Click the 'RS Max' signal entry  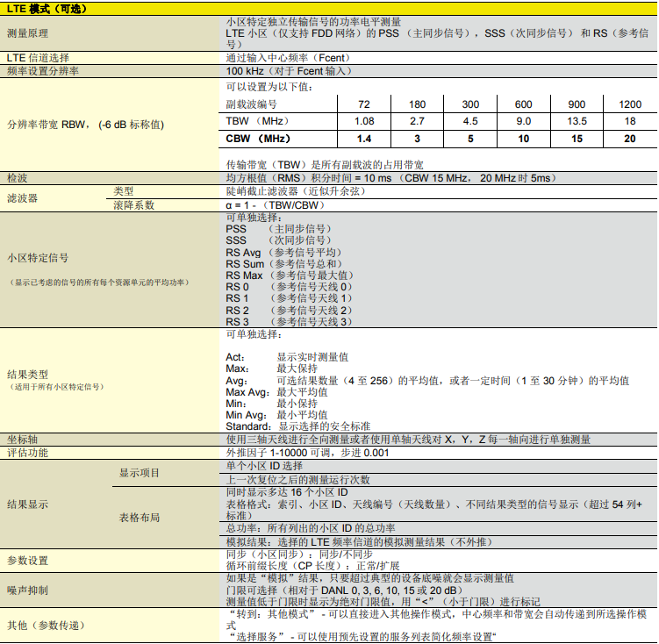[245, 275]
